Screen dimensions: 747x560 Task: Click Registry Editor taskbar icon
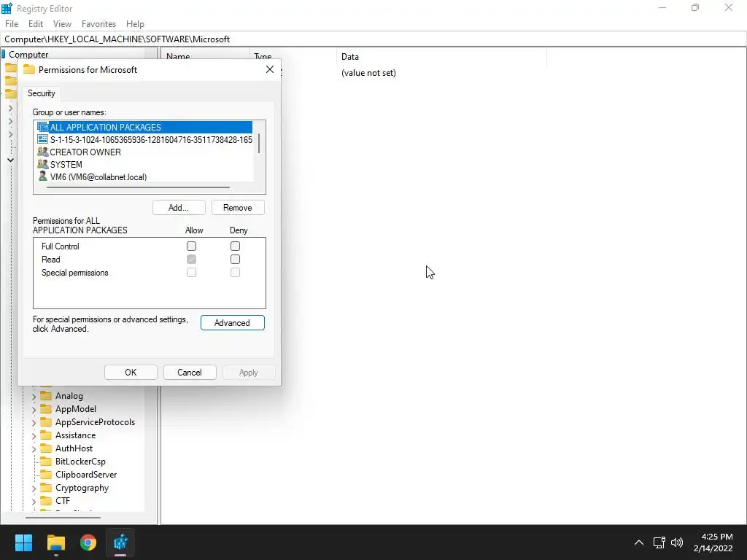pyautogui.click(x=120, y=542)
